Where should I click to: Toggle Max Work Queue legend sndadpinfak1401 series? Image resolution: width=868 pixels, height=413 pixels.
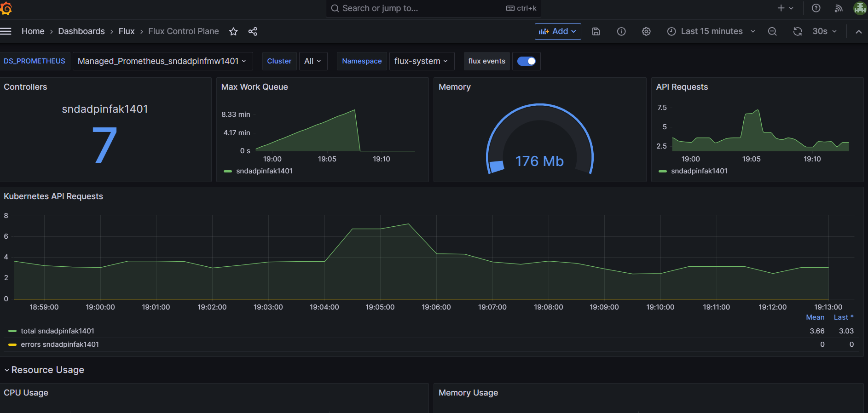coord(264,171)
